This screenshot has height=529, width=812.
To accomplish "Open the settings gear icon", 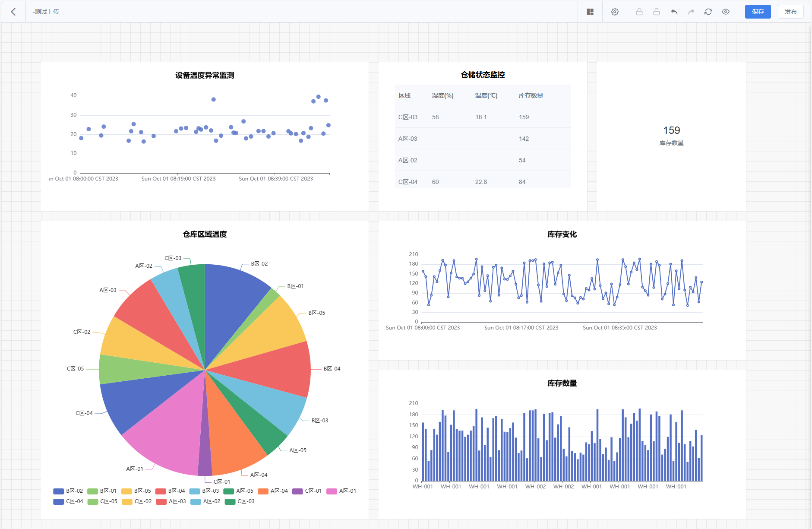I will click(615, 12).
